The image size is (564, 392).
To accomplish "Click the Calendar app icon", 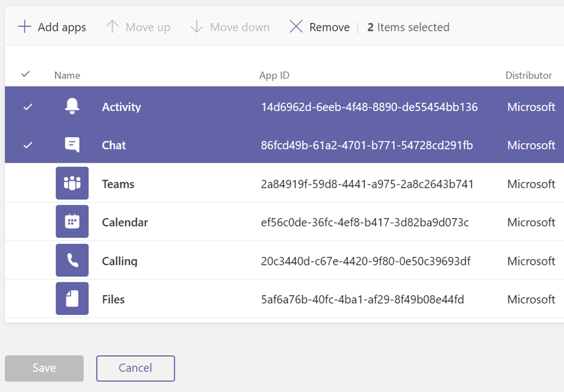I will pyautogui.click(x=72, y=221).
